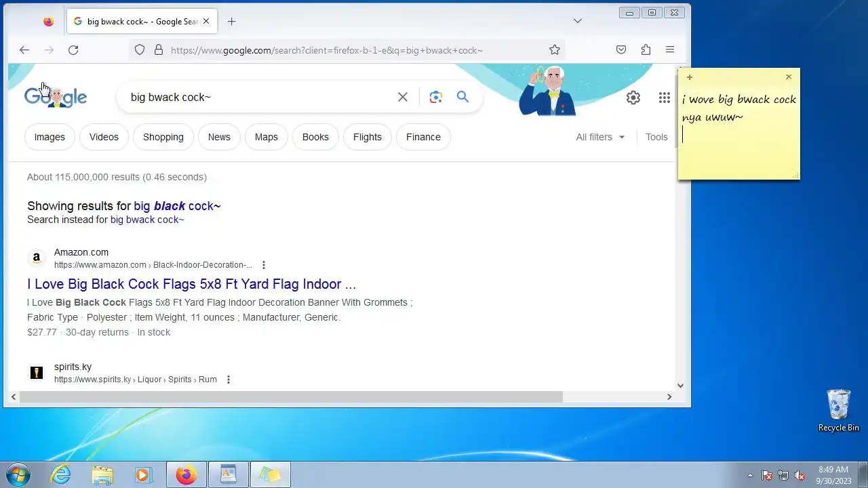Open the Windows Start button
Screen dimensions: 868x488
(x=17, y=474)
